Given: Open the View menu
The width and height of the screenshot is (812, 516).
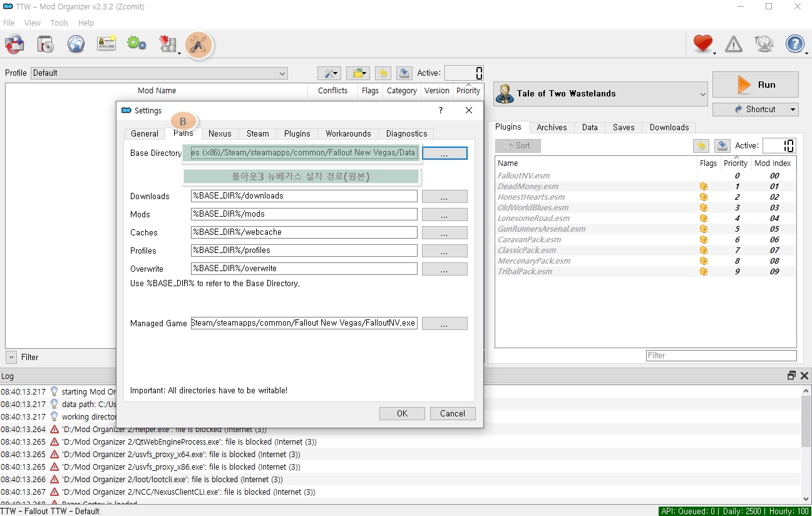Looking at the screenshot, I should [33, 23].
